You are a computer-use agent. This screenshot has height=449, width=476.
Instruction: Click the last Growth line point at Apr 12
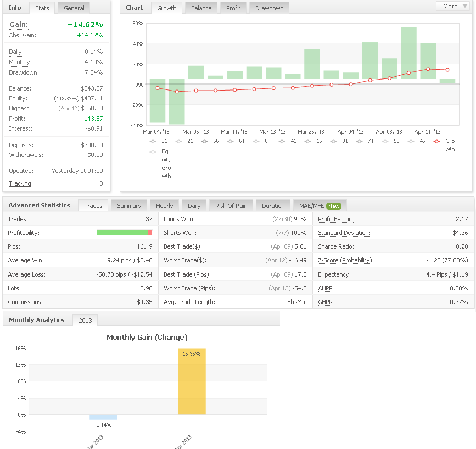[x=447, y=70]
